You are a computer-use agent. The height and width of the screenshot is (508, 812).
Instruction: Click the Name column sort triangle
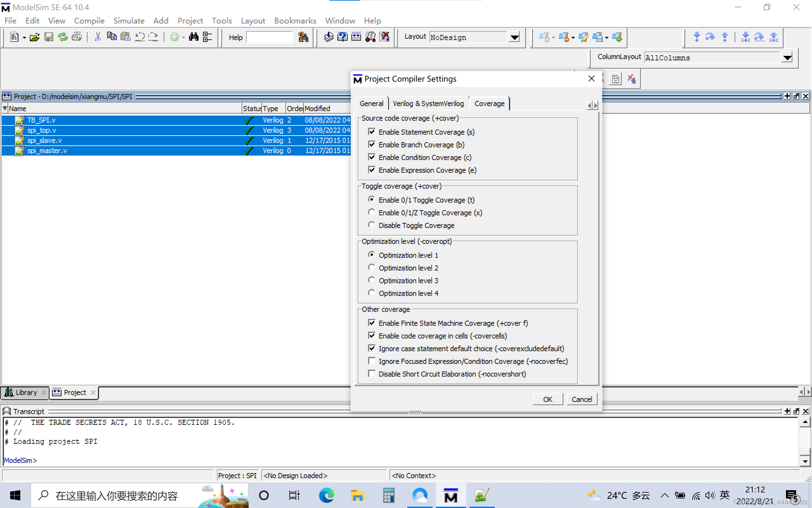coord(5,108)
